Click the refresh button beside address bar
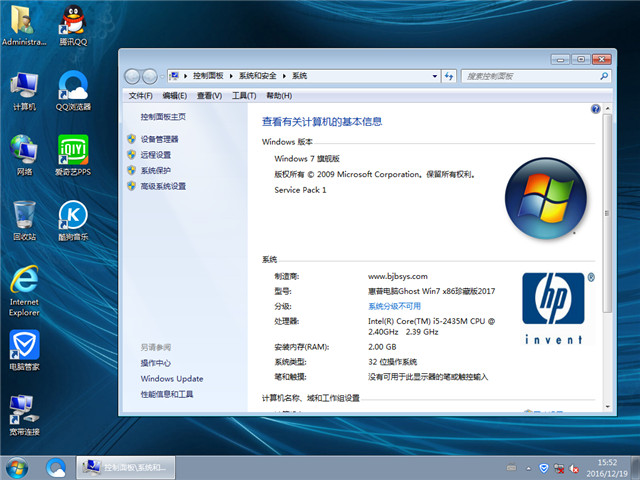This screenshot has width=640, height=480. coord(449,76)
